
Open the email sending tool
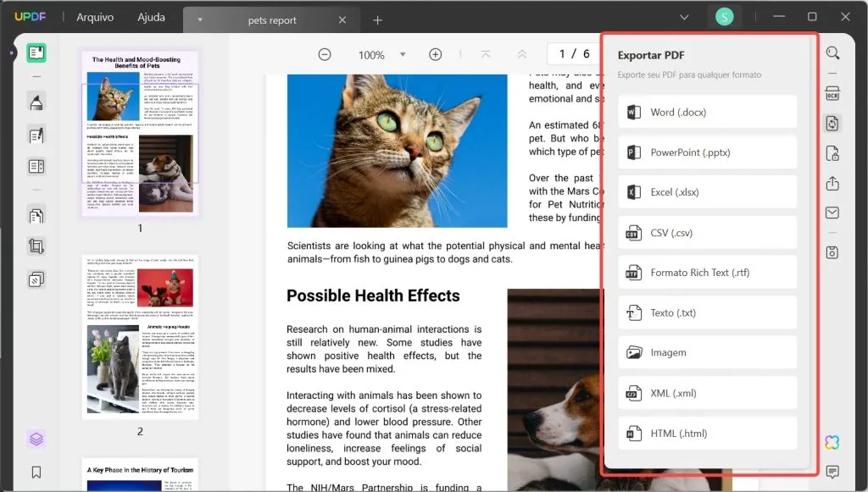(832, 213)
